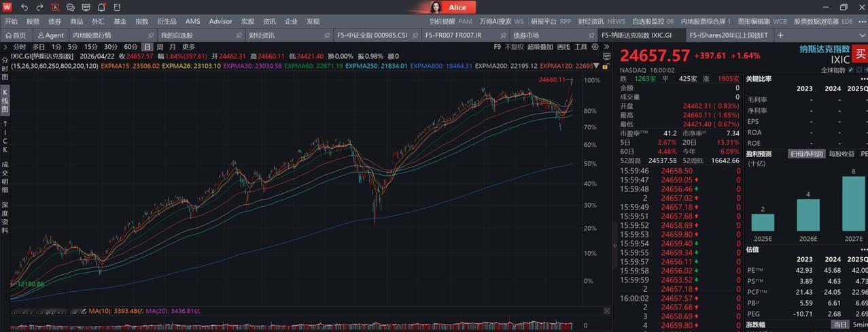Click the red A text icon

pyautogui.click(x=54, y=7)
